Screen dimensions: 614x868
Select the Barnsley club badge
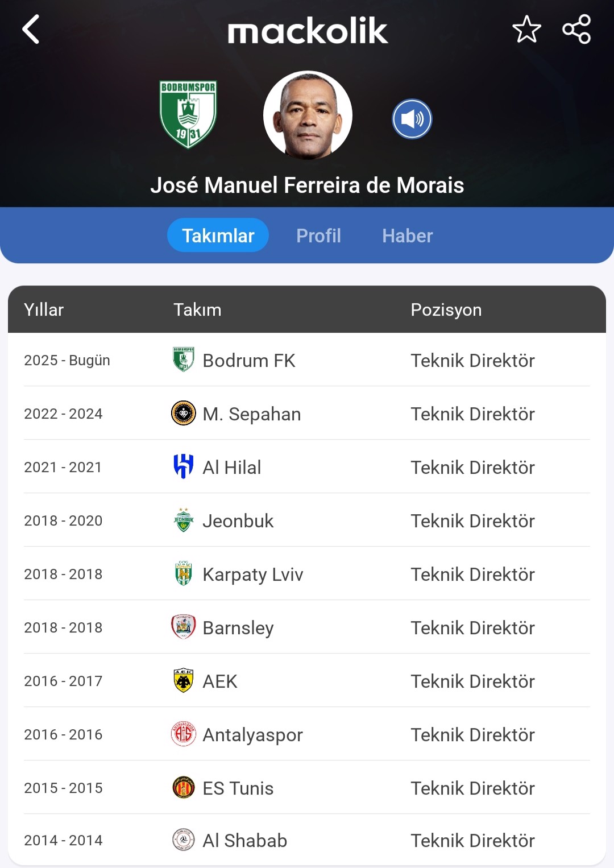point(184,627)
